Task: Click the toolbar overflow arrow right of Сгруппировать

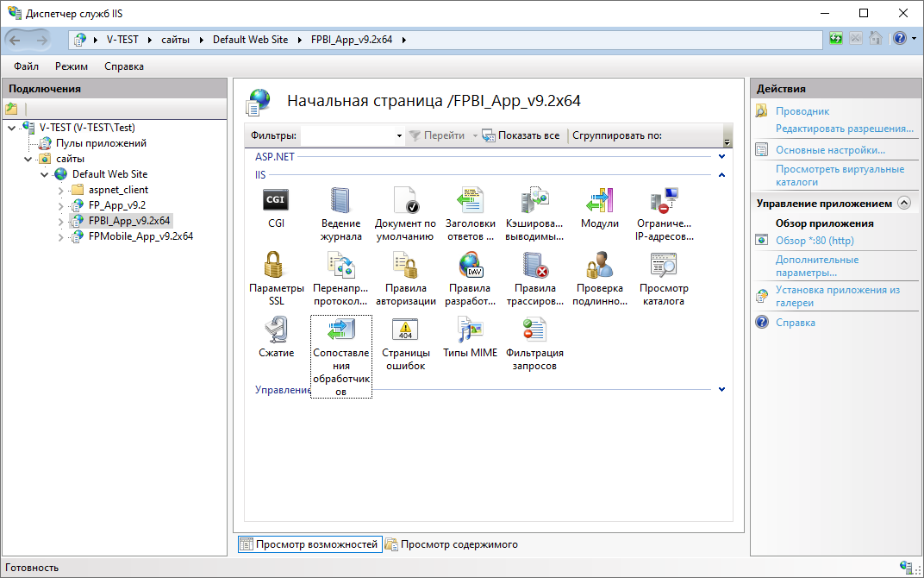Action: (x=727, y=142)
